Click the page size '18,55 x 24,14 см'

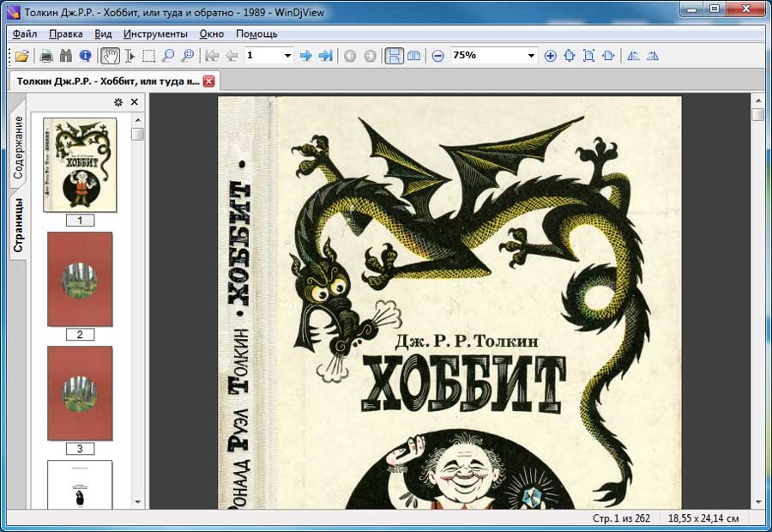[703, 518]
